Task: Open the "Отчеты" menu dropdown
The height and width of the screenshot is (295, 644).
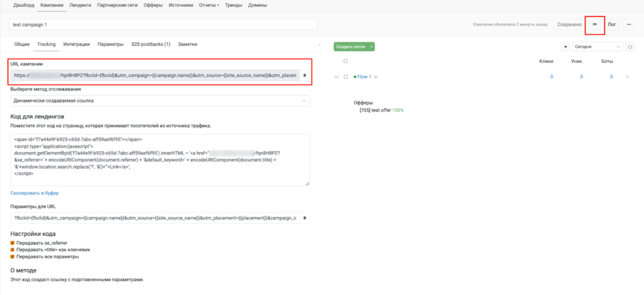Action: point(209,5)
